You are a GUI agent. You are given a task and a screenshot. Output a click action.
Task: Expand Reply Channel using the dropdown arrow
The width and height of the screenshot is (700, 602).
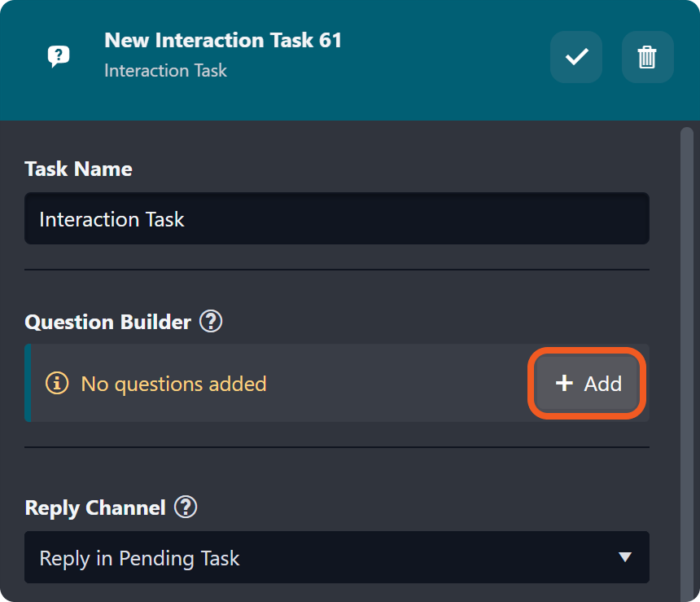[624, 558]
